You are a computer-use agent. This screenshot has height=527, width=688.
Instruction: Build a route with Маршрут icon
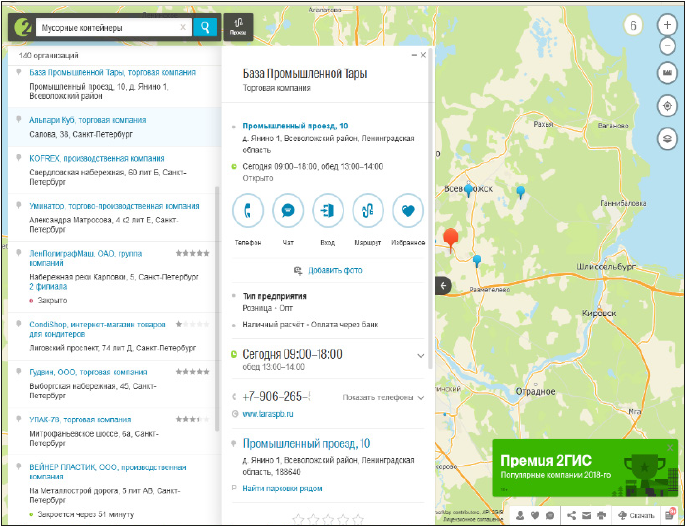pos(368,211)
